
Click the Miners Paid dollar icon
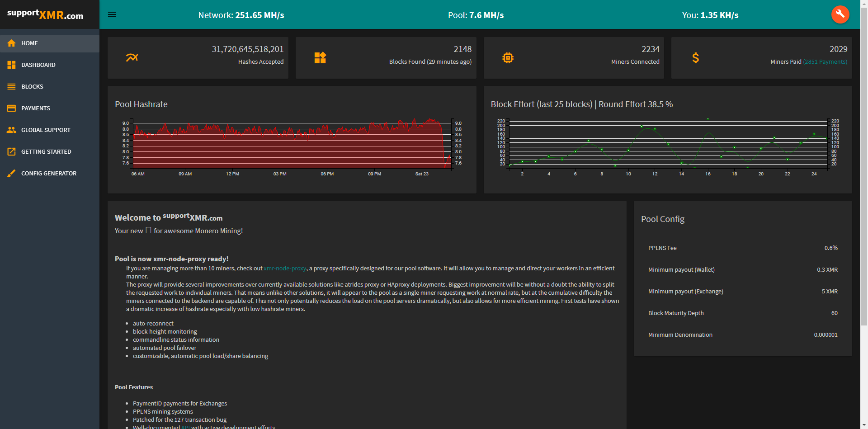point(696,58)
